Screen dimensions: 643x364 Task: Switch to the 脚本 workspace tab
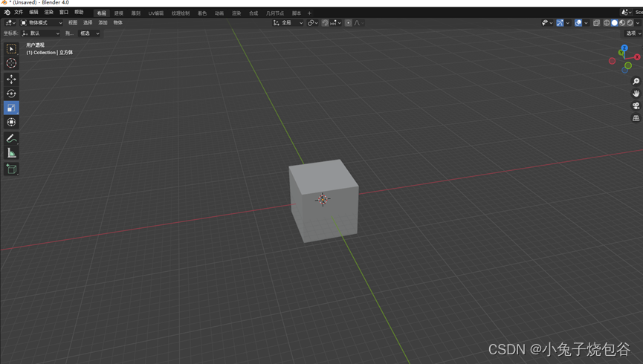(x=297, y=13)
